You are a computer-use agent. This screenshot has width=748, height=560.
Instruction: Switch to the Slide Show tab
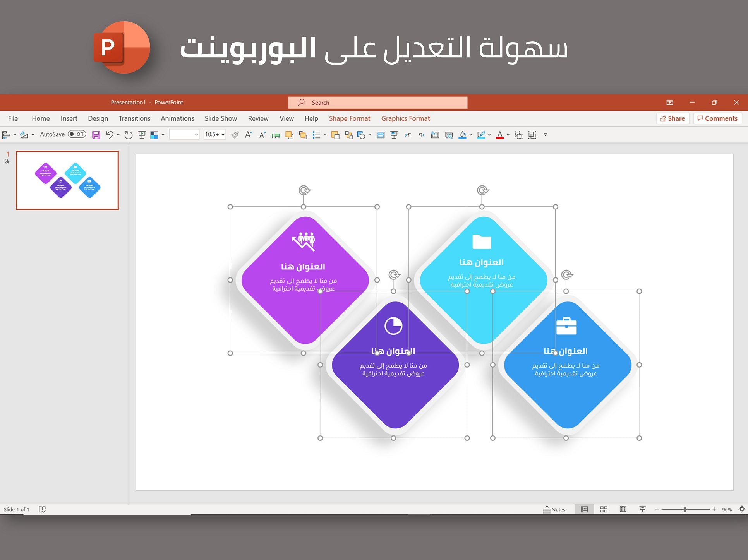pos(221,118)
